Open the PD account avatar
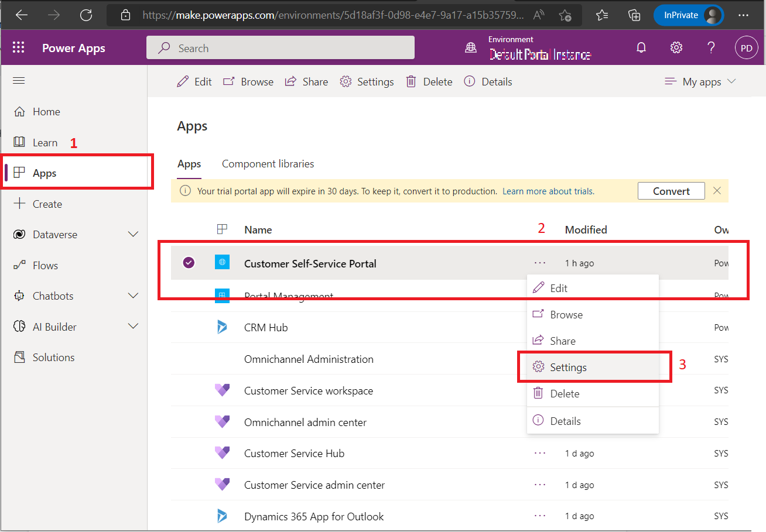The image size is (766, 532). (x=746, y=48)
